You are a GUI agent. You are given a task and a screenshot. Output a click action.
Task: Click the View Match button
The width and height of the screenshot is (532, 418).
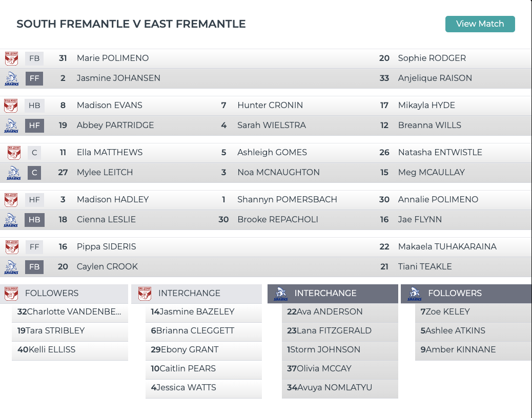(480, 24)
